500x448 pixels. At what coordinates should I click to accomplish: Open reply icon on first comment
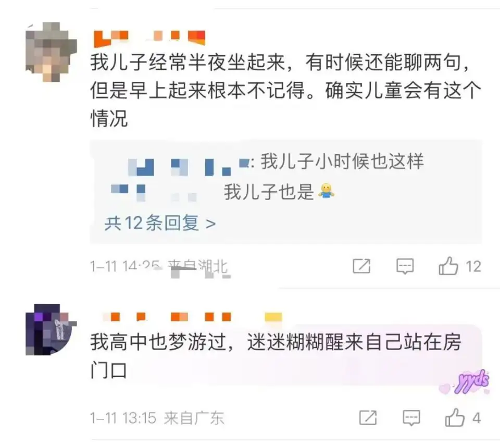point(405,266)
